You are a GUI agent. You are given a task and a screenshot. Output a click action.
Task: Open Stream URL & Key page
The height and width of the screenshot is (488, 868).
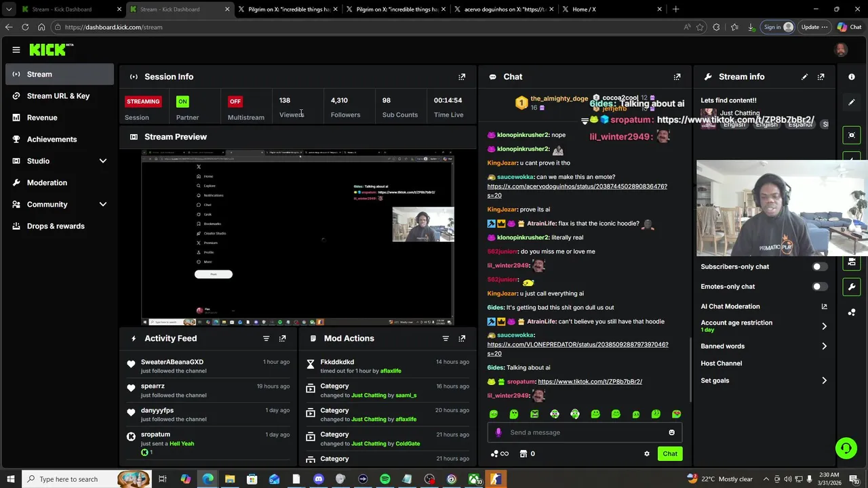pyautogui.click(x=60, y=96)
